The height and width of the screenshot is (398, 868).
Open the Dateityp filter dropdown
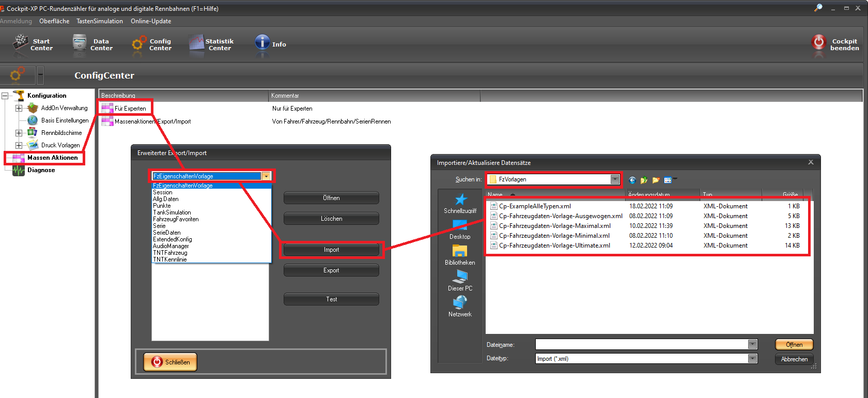[752, 359]
